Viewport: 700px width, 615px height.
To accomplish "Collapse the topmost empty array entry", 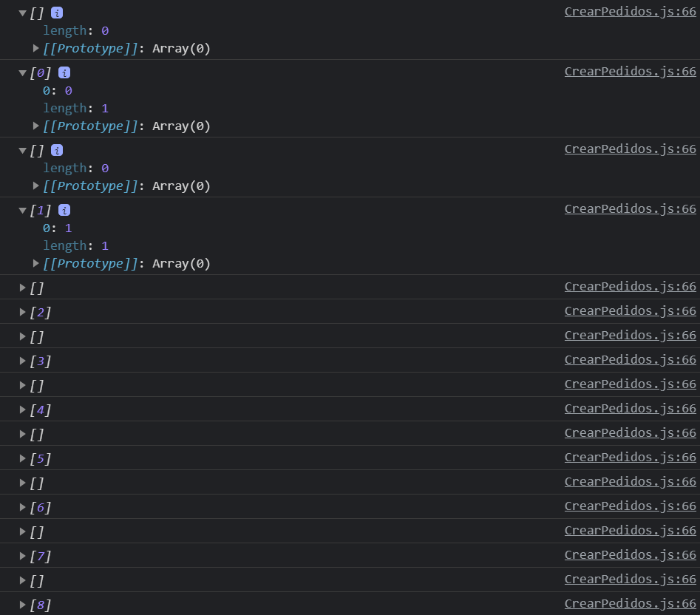I will coord(23,13).
